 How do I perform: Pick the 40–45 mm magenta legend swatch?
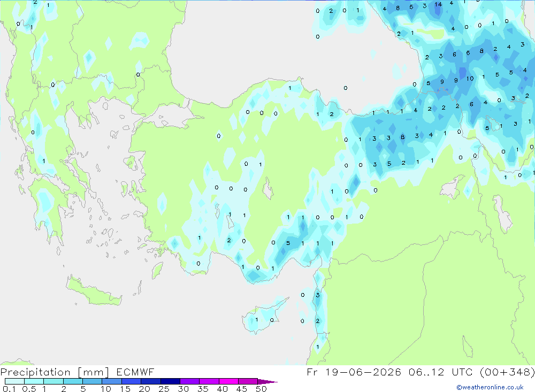click(x=228, y=381)
